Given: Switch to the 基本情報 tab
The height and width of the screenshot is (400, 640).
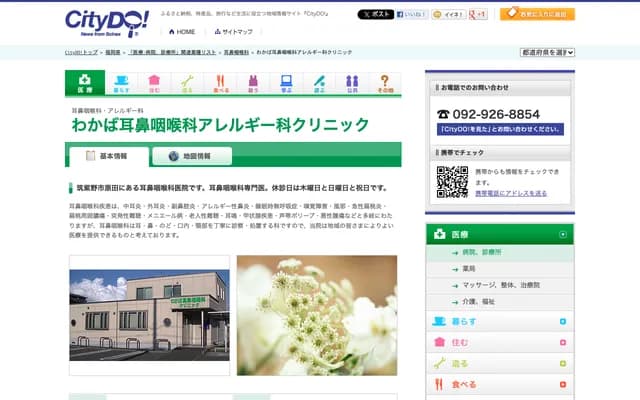Looking at the screenshot, I should click(109, 156).
